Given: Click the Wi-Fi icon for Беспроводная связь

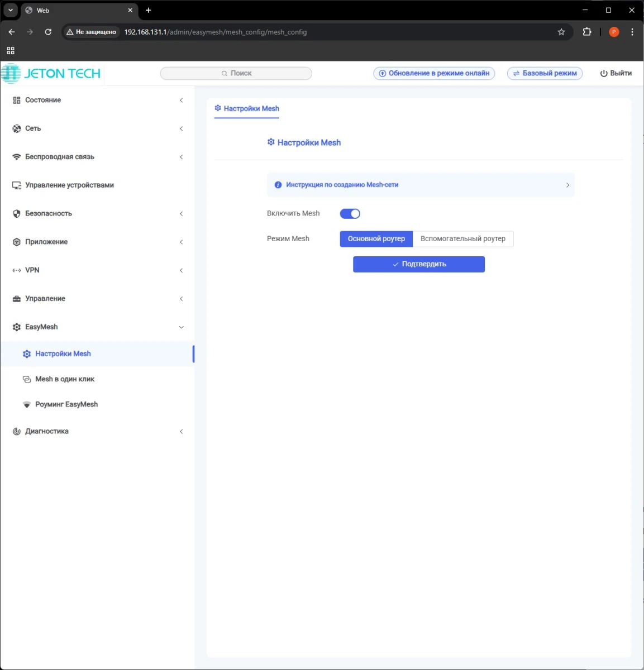Looking at the screenshot, I should pos(17,157).
